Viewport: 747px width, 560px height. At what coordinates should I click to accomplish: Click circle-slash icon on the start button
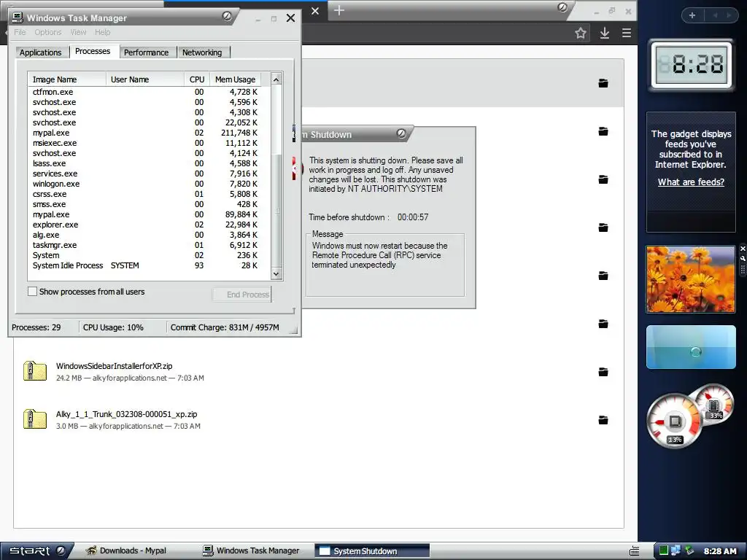point(61,551)
